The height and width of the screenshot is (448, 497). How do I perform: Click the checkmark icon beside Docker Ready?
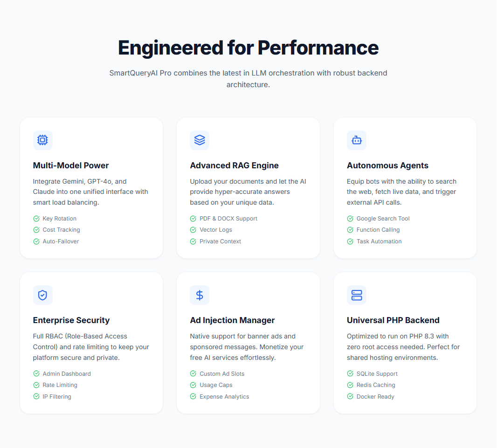click(x=350, y=397)
